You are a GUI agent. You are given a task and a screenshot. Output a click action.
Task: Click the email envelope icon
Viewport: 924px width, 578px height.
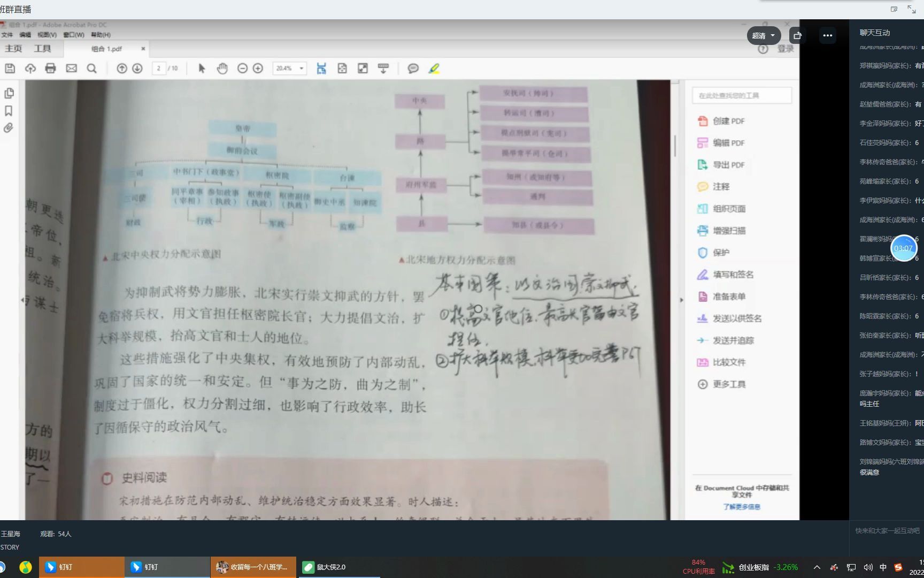click(71, 69)
